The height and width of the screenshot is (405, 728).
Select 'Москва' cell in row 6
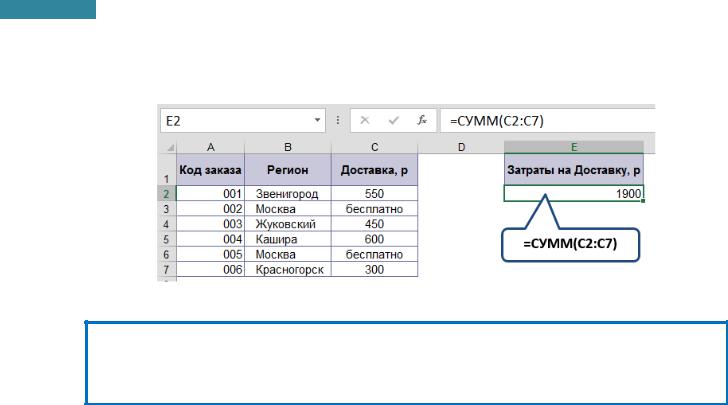[288, 255]
